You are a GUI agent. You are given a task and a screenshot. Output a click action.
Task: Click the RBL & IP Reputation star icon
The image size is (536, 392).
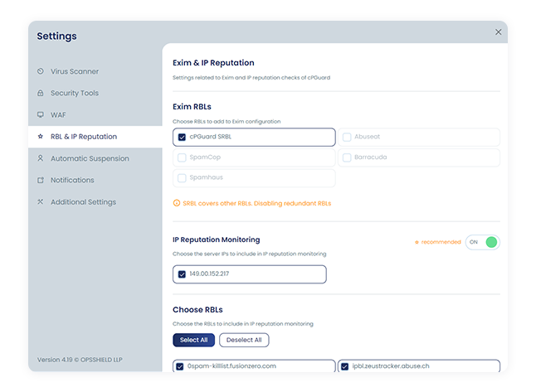(x=41, y=137)
